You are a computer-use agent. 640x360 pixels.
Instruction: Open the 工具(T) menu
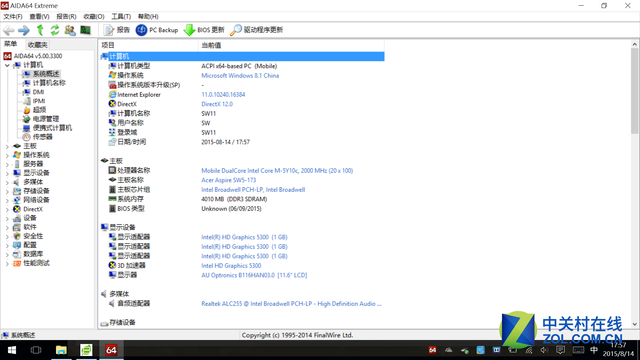(x=121, y=16)
